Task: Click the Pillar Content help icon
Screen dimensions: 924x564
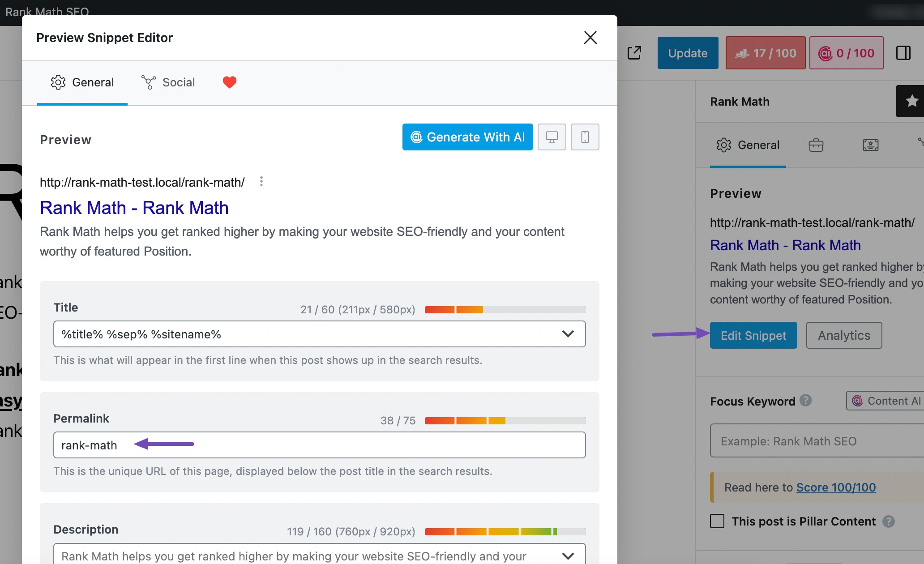Action: pyautogui.click(x=889, y=521)
